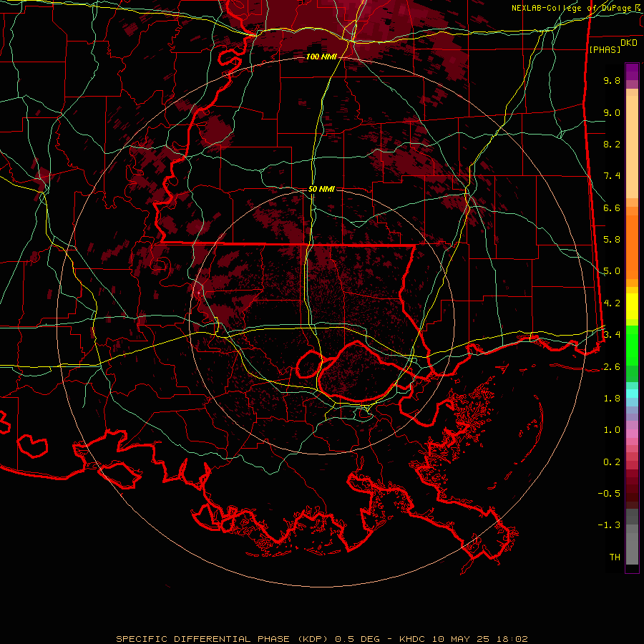Screen dimensions: 644x644
Task: Pick the bright yellow color bar segment
Action: [632, 306]
